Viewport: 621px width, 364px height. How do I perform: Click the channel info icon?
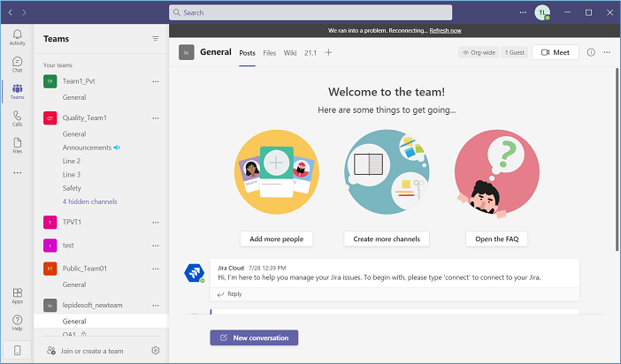point(591,53)
